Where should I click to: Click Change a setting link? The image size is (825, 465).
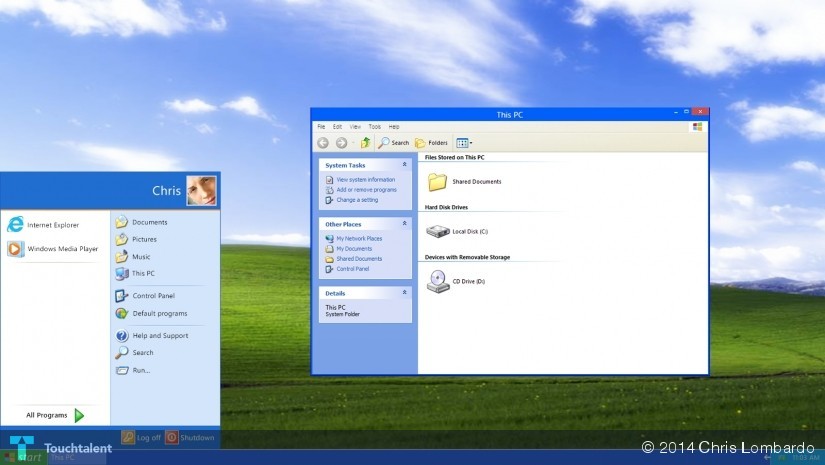tap(357, 200)
